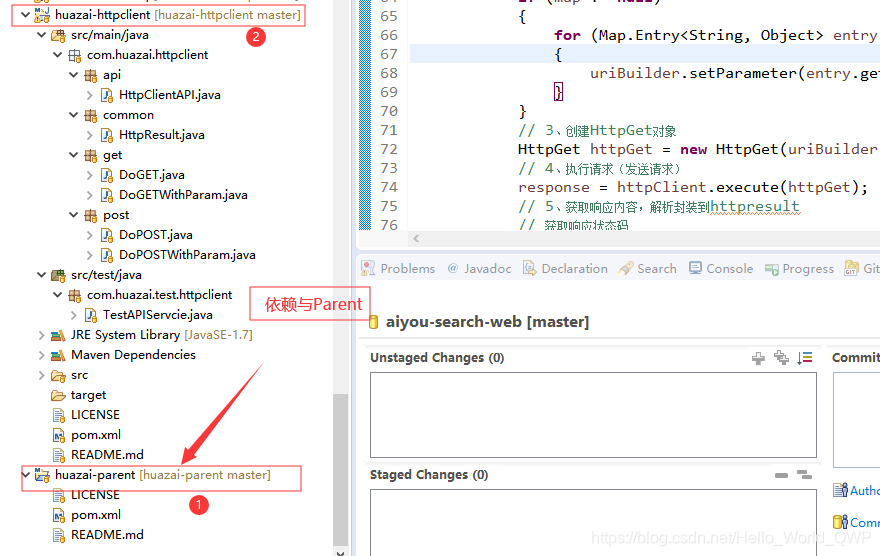The height and width of the screenshot is (556, 880).
Task: Click the huazai-httpclient project icon
Action: 42,15
